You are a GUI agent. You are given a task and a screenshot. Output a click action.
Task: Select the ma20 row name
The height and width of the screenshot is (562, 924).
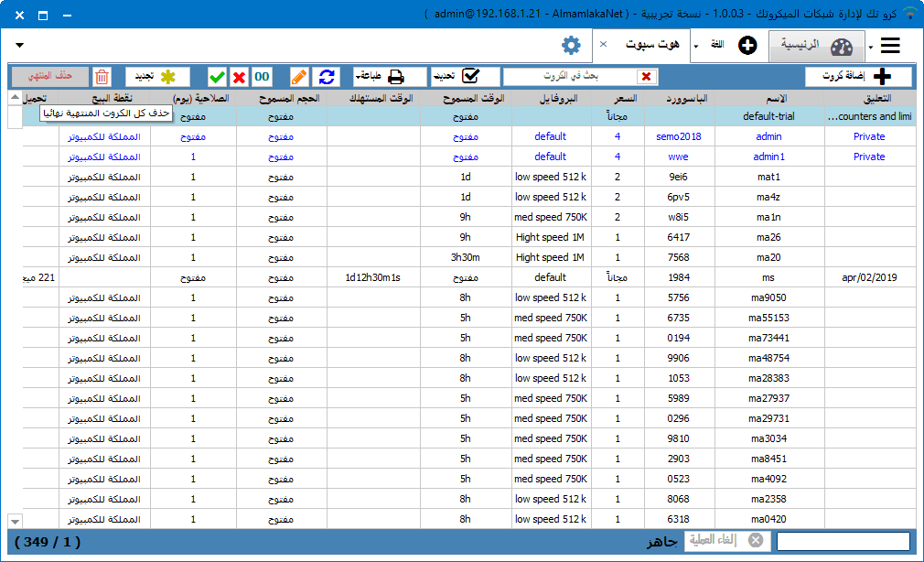[x=768, y=257]
